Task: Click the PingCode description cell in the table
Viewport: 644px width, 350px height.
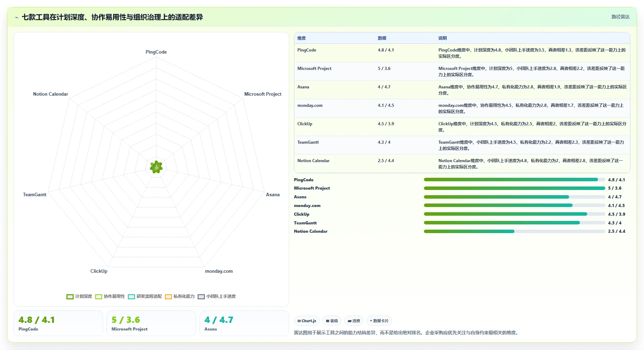Action: [x=532, y=53]
